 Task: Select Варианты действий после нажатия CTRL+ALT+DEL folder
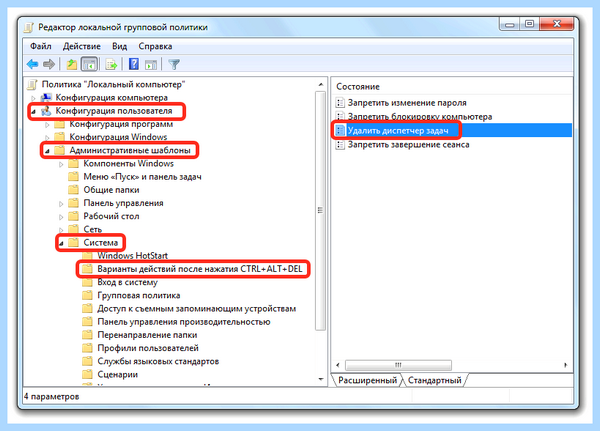pos(200,269)
